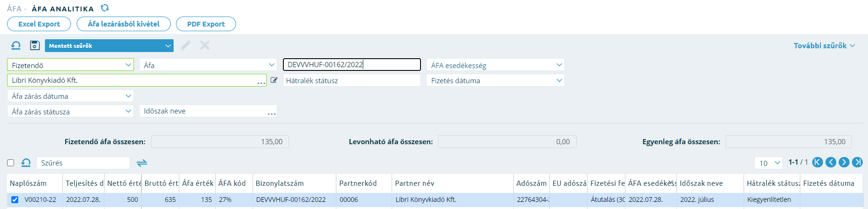Refresh the ÁFA Analitika page icon
This screenshot has height=209, width=868.
tap(105, 8)
